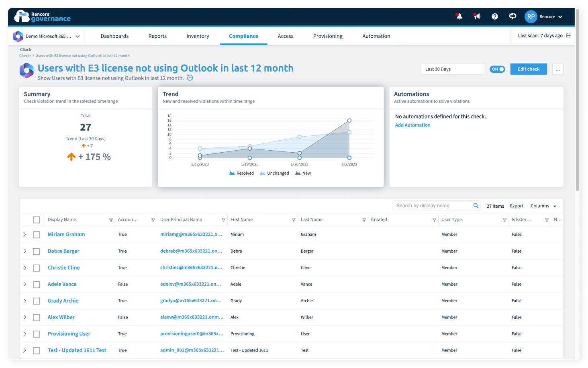Filter the Display Name column
Screen dimensions: 588x368
point(111,220)
